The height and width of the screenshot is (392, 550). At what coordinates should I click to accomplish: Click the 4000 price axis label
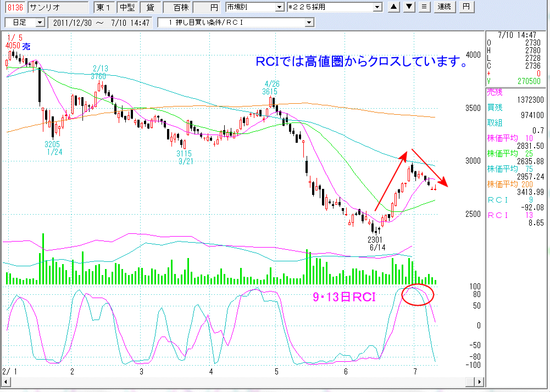tap(473, 55)
